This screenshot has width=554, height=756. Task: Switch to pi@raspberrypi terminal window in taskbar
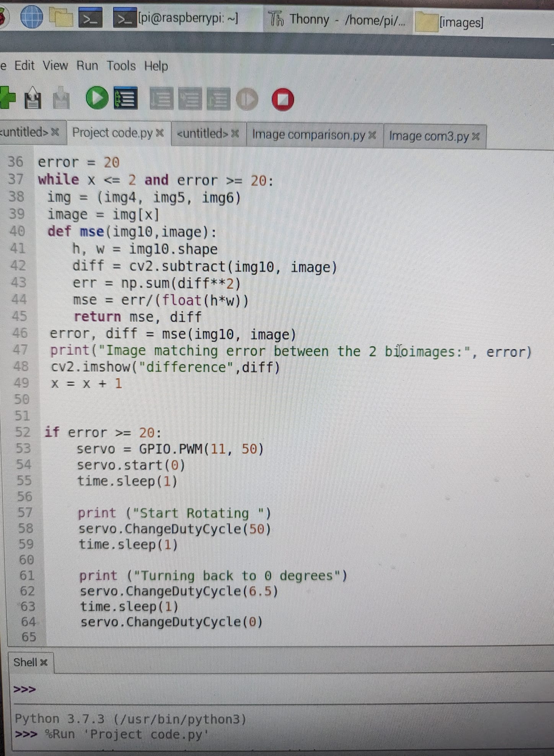(176, 18)
